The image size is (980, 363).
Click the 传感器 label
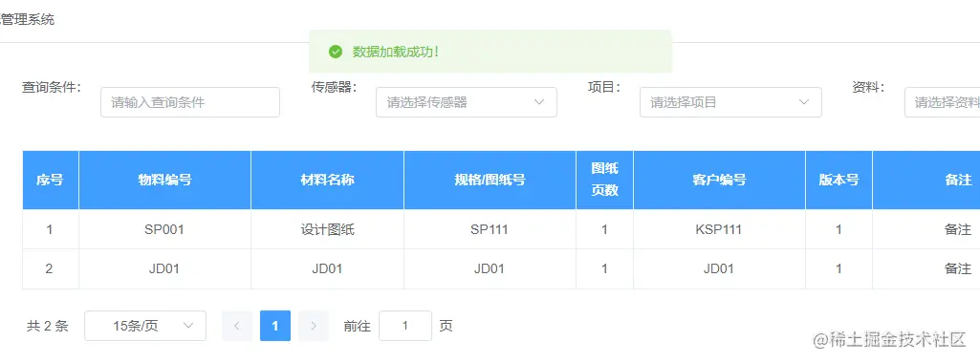335,88
